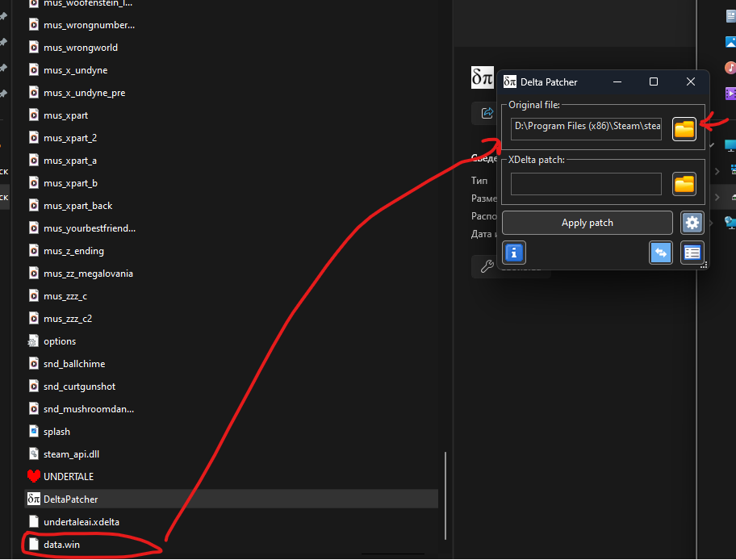Viewport: 736px width, 560px height.
Task: Switch to create patch mode button
Action: pos(660,253)
